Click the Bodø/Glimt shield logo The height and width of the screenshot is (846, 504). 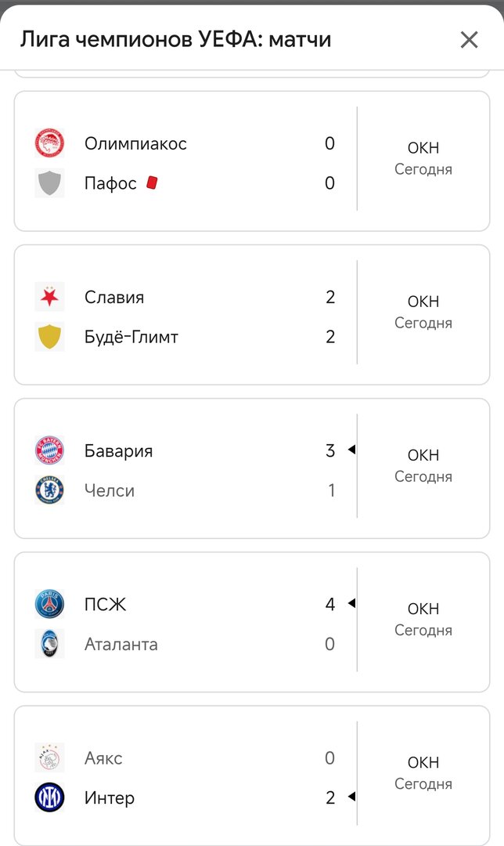coord(49,336)
